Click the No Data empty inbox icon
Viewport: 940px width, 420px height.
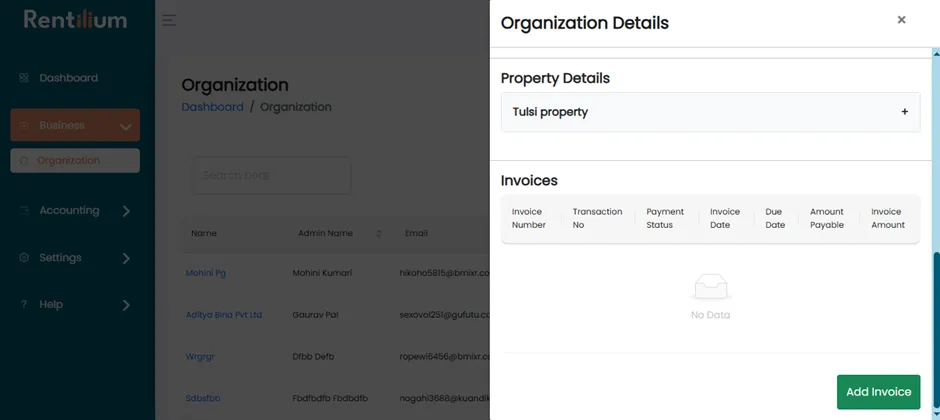coord(710,287)
